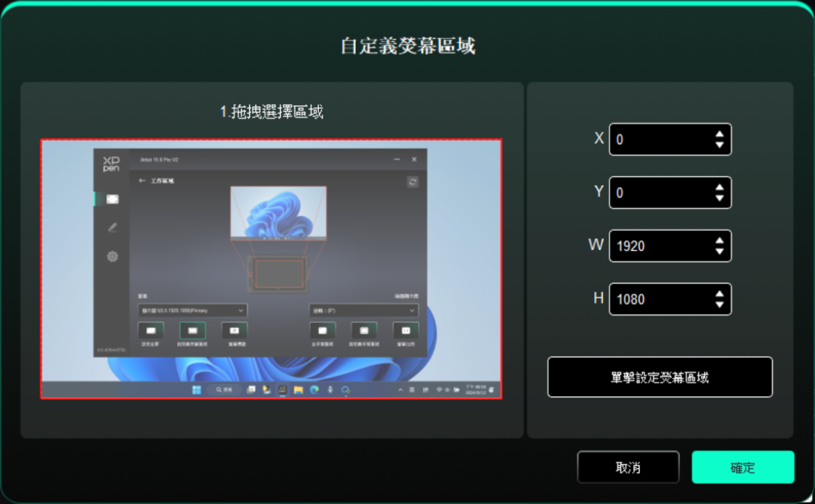Click into the Y coordinate field
815x504 pixels.
coord(658,193)
